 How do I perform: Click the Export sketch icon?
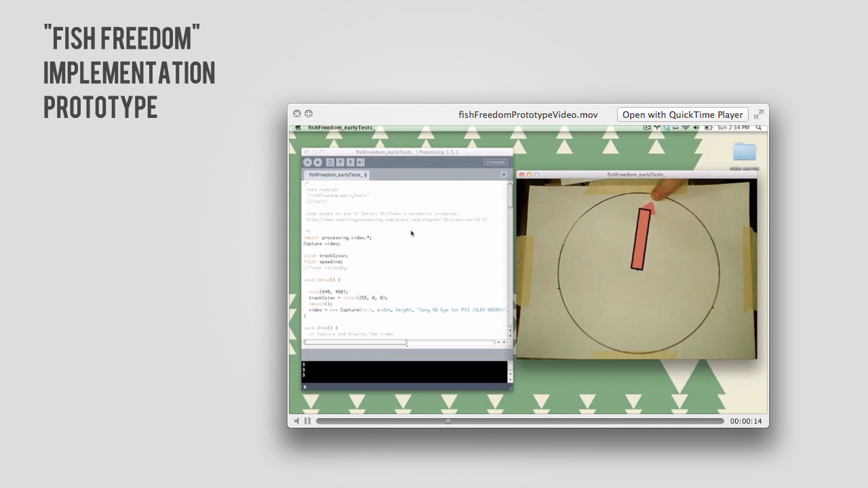click(x=361, y=163)
